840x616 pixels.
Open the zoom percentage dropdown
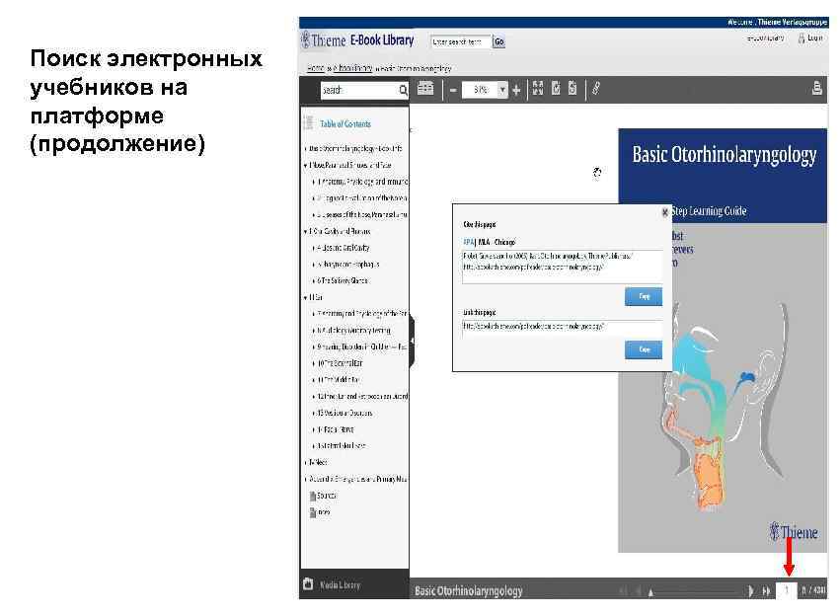[502, 90]
